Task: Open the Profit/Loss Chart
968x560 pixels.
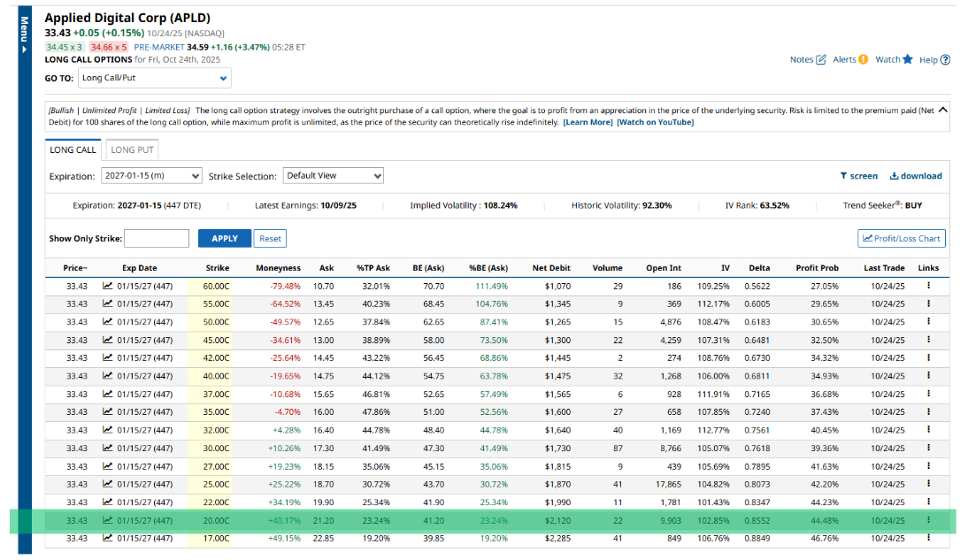Action: pyautogui.click(x=901, y=239)
